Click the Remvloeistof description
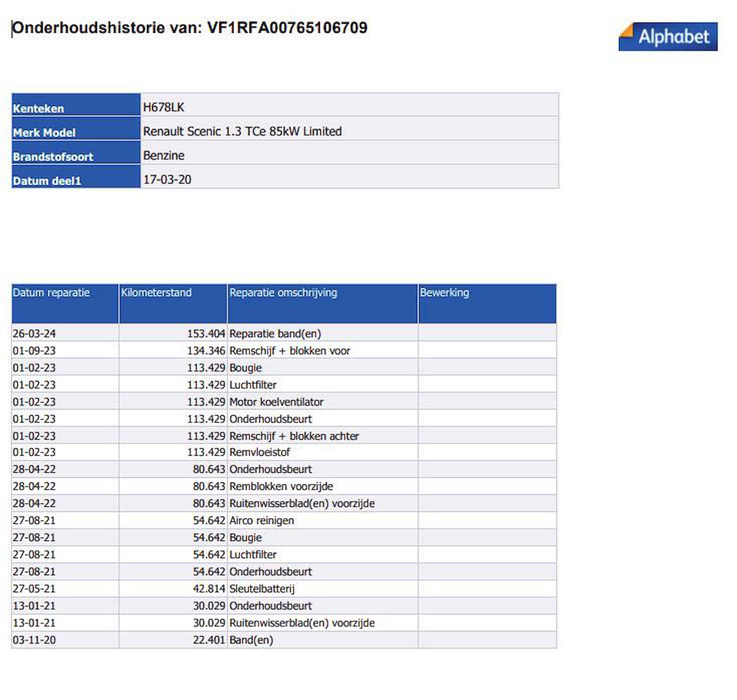This screenshot has width=737, height=700. (259, 452)
